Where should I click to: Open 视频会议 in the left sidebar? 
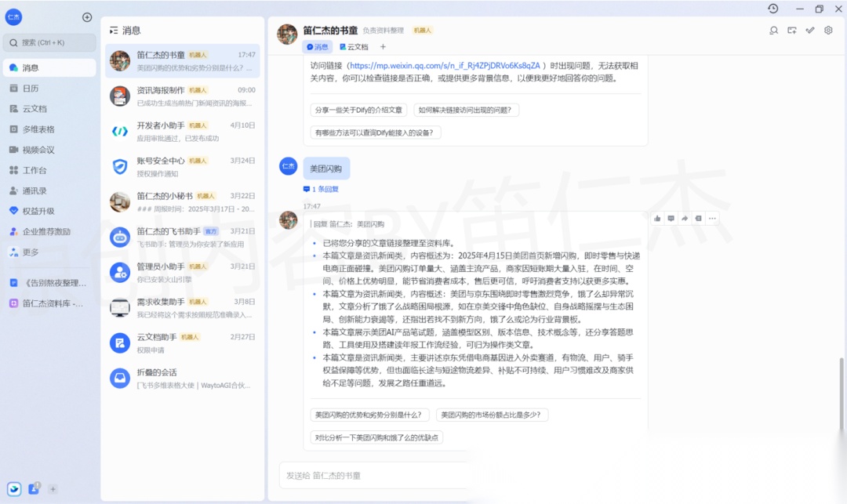pyautogui.click(x=49, y=150)
